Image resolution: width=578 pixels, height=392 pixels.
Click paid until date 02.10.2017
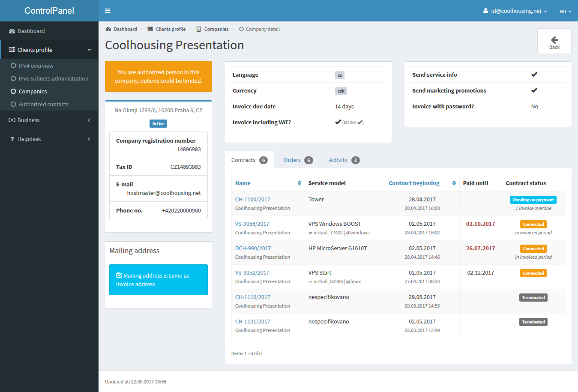click(481, 224)
